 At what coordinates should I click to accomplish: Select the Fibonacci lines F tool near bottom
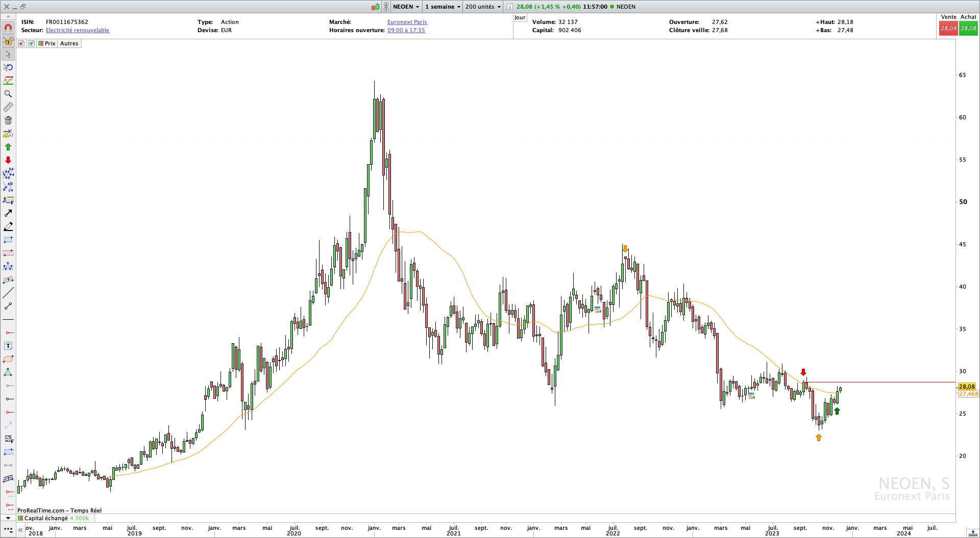pyautogui.click(x=8, y=439)
